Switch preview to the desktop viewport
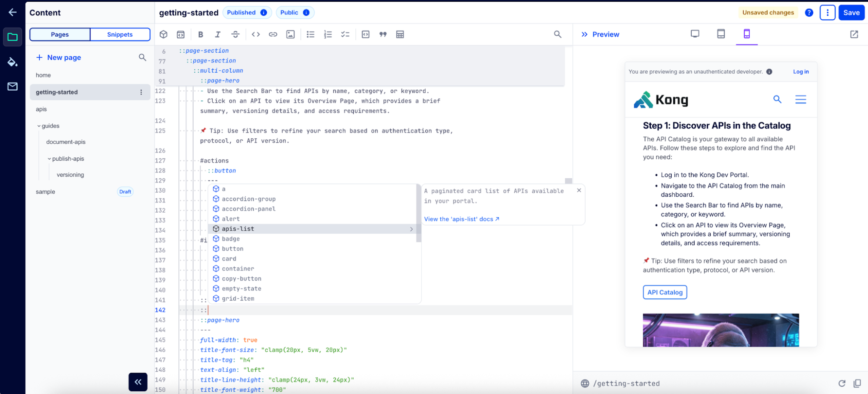This screenshot has height=394, width=868. (x=695, y=34)
